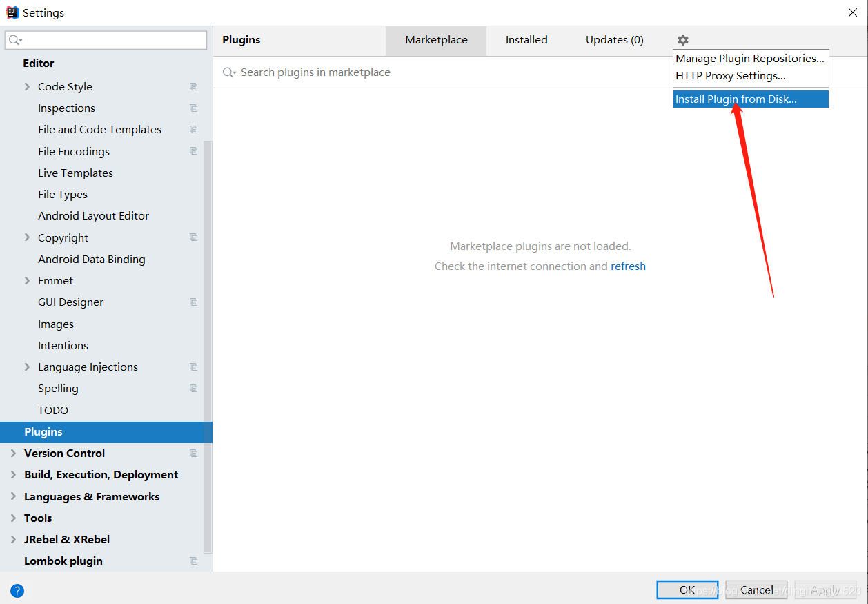This screenshot has height=604, width=868.
Task: Click the IntelliJ logo in title bar
Action: [x=12, y=12]
